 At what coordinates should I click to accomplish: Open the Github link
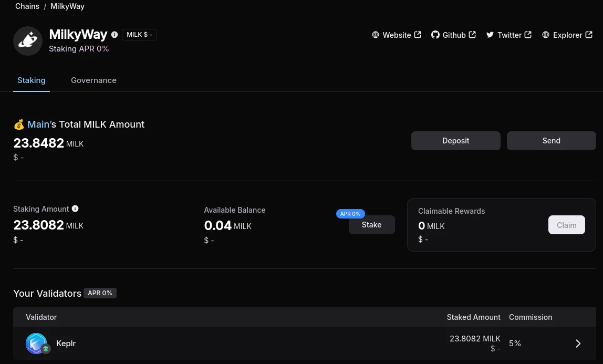[453, 35]
